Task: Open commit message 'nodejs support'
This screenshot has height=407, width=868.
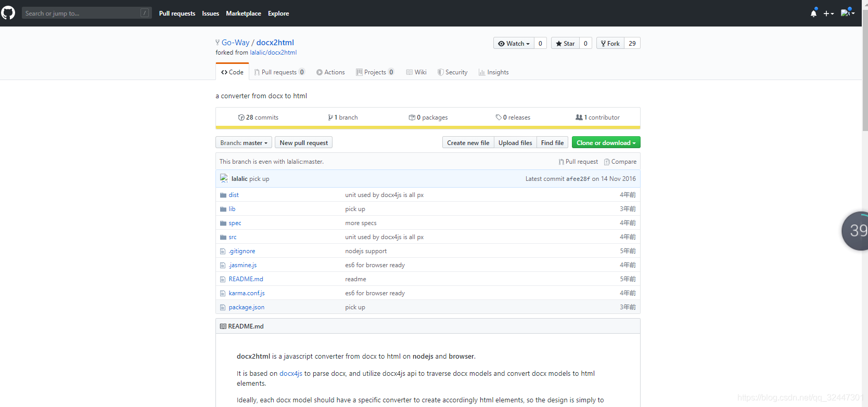Action: coord(366,251)
